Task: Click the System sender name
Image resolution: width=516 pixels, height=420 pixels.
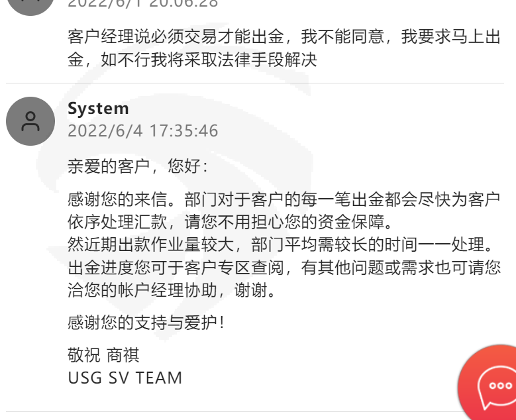Action: pyautogui.click(x=98, y=108)
